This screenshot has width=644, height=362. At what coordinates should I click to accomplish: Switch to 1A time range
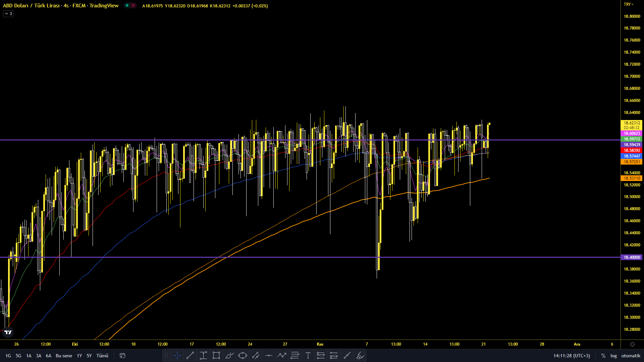29,356
